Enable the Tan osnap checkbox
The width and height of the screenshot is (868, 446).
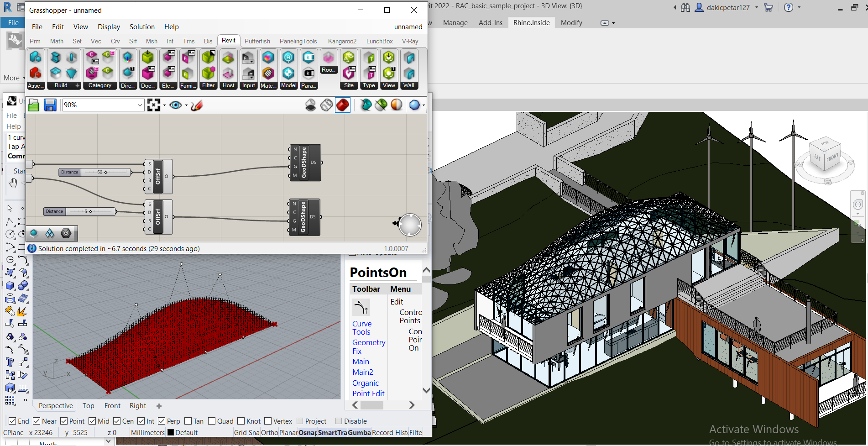coord(188,421)
